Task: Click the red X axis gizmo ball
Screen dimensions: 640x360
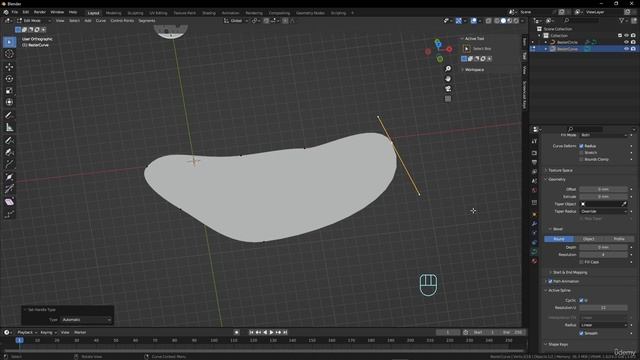Action: 449,49
